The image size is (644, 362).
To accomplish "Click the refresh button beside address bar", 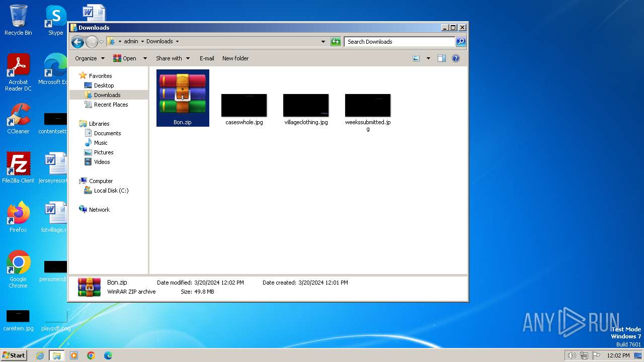I will pyautogui.click(x=336, y=42).
